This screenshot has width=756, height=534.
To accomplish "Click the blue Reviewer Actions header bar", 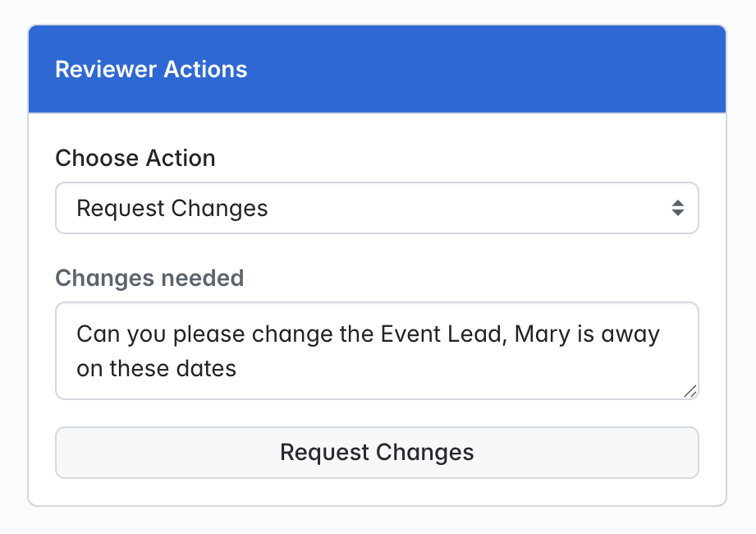I will coord(377,69).
